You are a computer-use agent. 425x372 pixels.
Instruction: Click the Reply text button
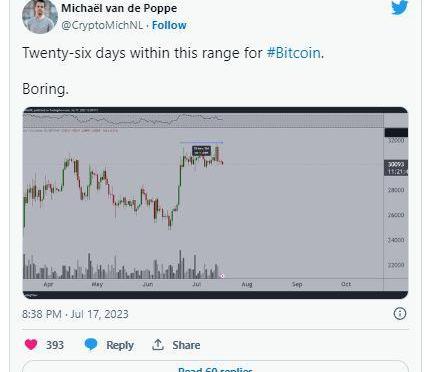coord(120,345)
